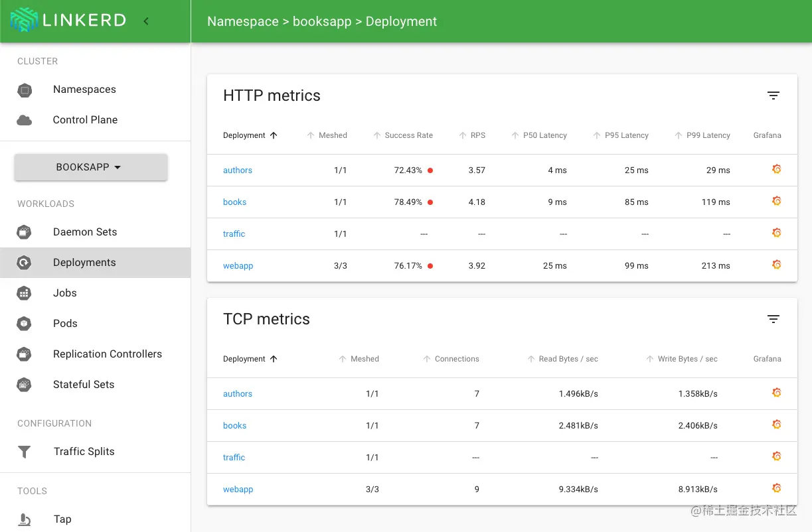Sort HTTP table by P99 Latency
The height and width of the screenshot is (532, 812).
(702, 135)
